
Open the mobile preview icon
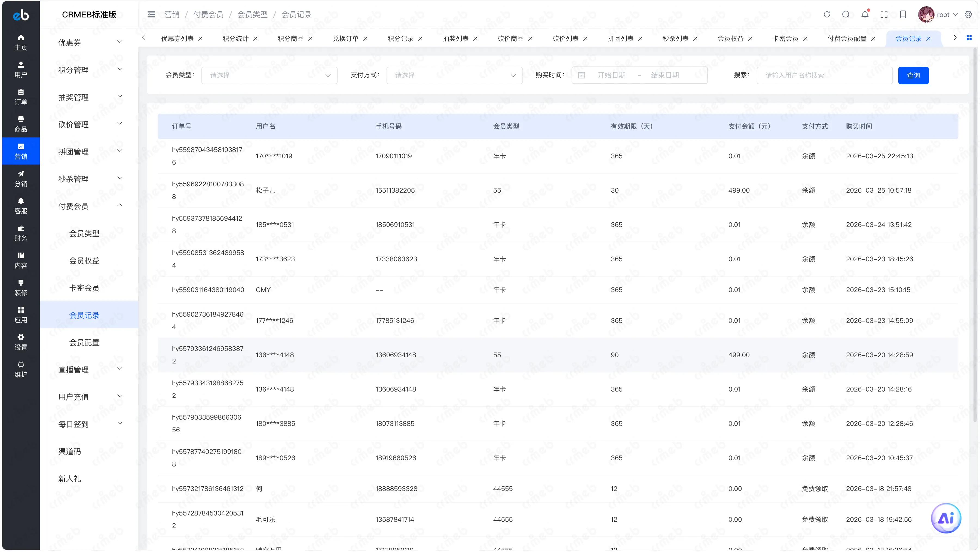[x=903, y=14]
